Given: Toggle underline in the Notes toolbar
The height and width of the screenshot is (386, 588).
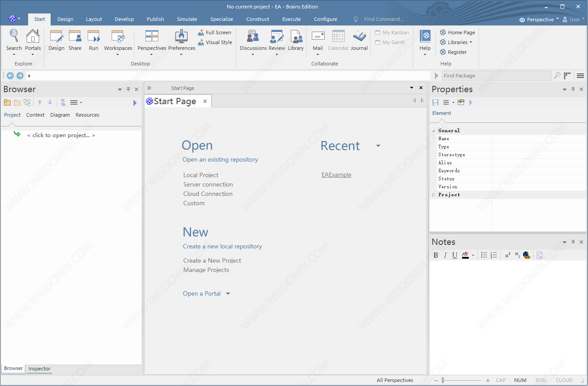Looking at the screenshot, I should [x=455, y=255].
